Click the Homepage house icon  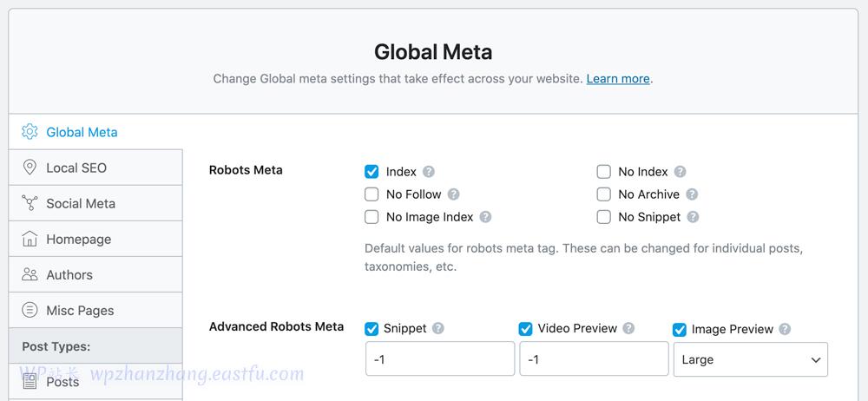click(30, 239)
